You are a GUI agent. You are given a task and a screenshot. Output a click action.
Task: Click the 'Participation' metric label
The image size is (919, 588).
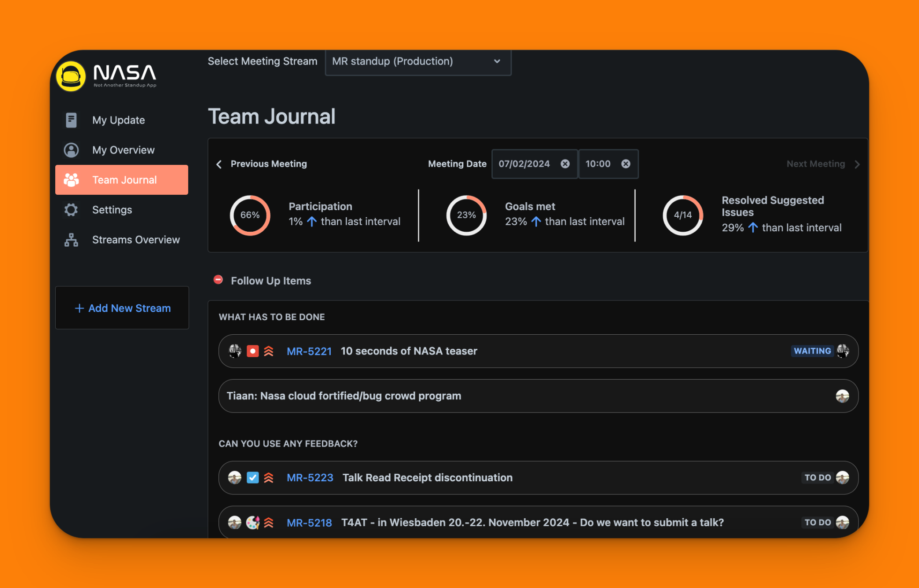(320, 206)
